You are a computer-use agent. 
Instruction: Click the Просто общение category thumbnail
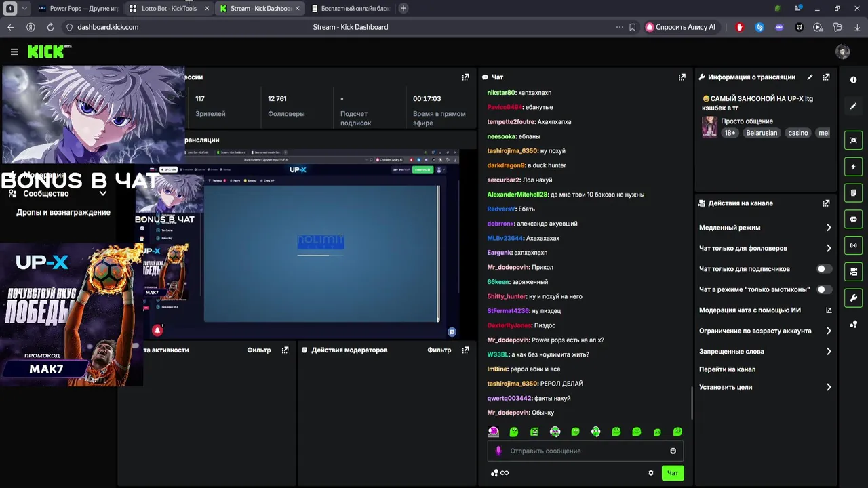coord(709,127)
